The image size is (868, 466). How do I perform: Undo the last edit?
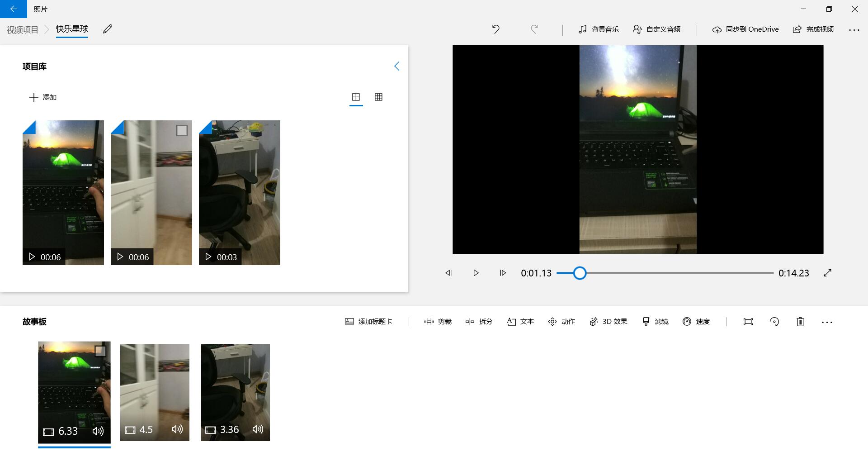(495, 29)
